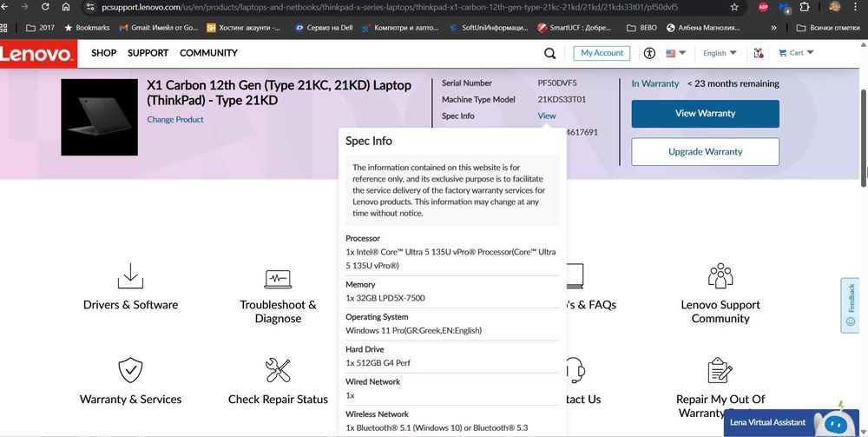Open the COMMUNITY menu
The height and width of the screenshot is (437, 868).
(208, 53)
